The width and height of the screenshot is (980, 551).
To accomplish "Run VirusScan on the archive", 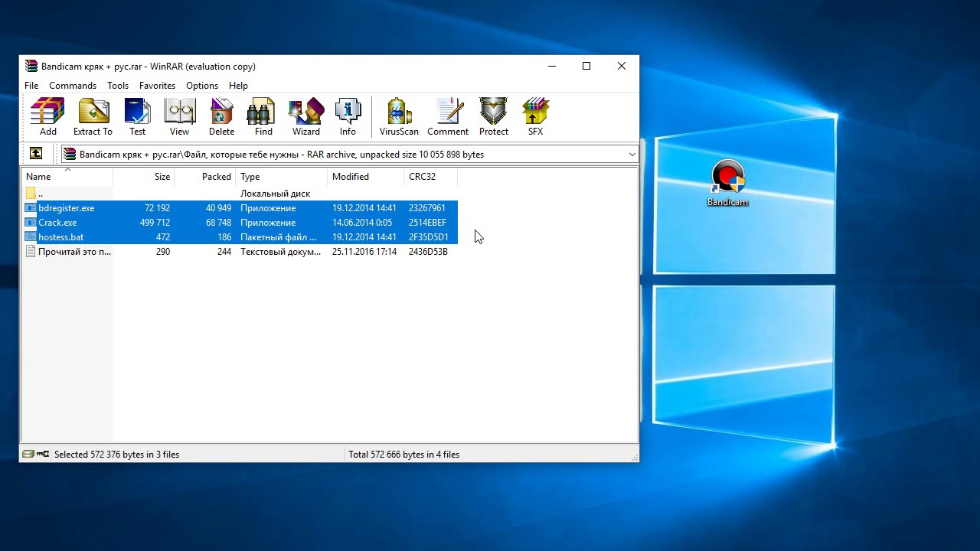I will (399, 117).
